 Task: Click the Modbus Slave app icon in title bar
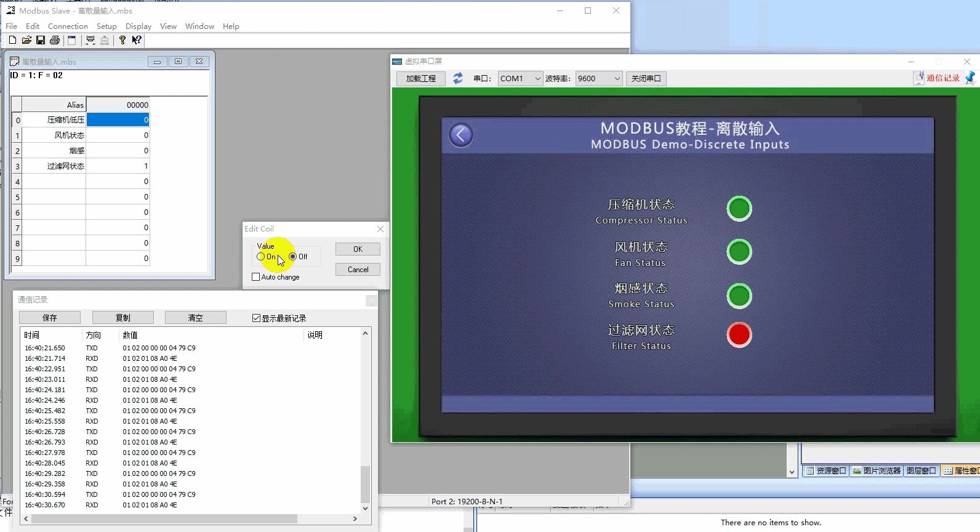(x=10, y=10)
